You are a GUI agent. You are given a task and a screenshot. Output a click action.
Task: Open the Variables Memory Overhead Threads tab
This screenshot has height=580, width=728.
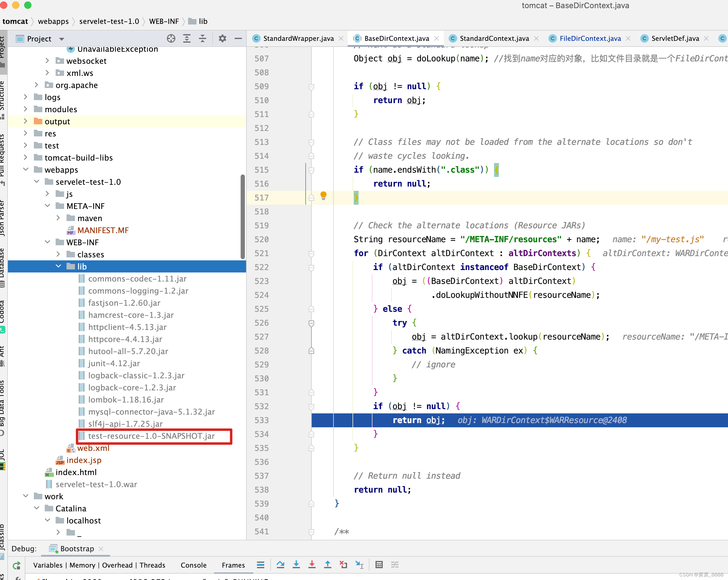(99, 565)
